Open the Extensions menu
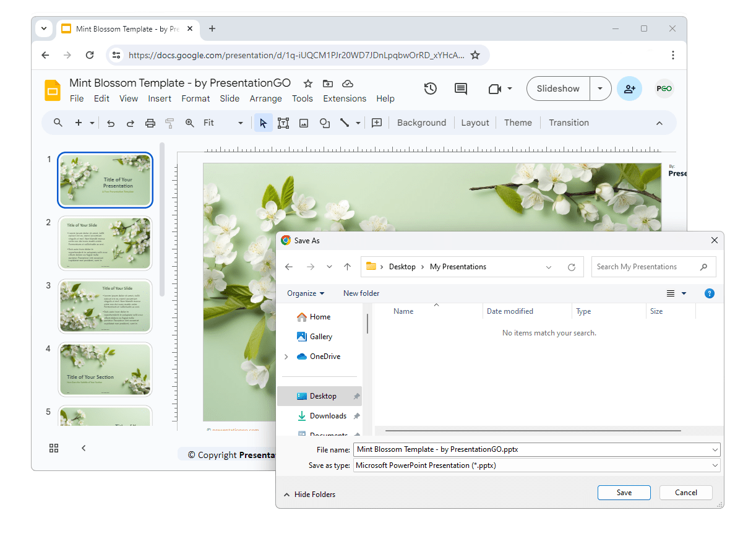 pyautogui.click(x=345, y=98)
